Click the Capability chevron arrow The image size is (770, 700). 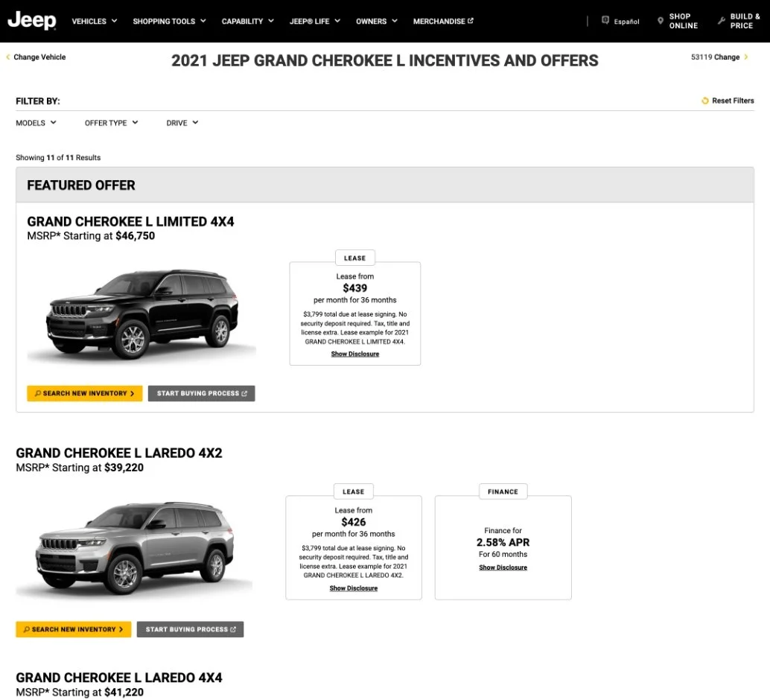(270, 21)
